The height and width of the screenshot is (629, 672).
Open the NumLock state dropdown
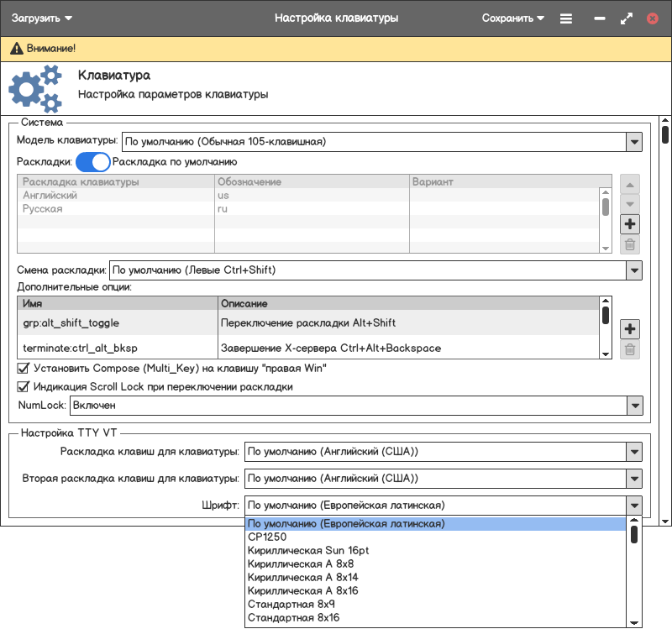[634, 406]
